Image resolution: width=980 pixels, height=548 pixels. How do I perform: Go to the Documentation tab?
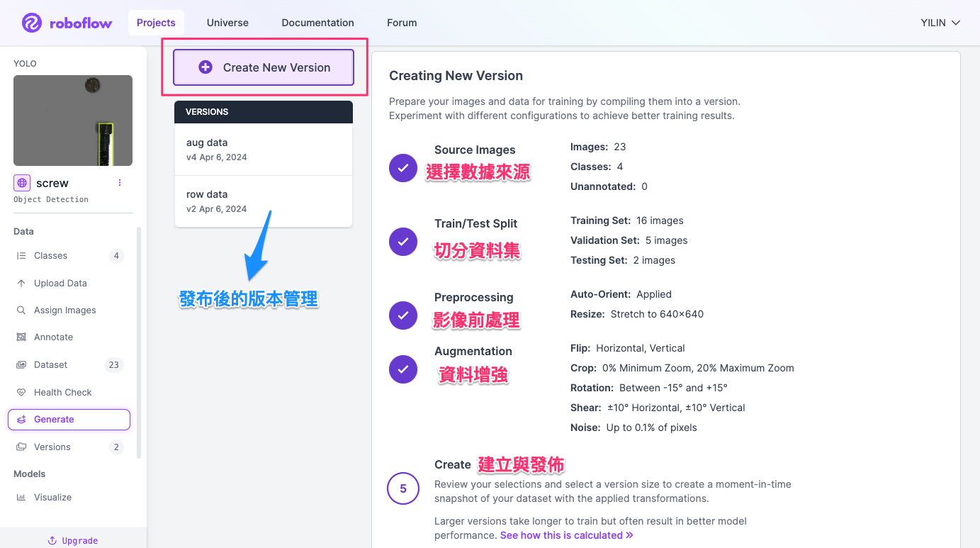pyautogui.click(x=317, y=23)
